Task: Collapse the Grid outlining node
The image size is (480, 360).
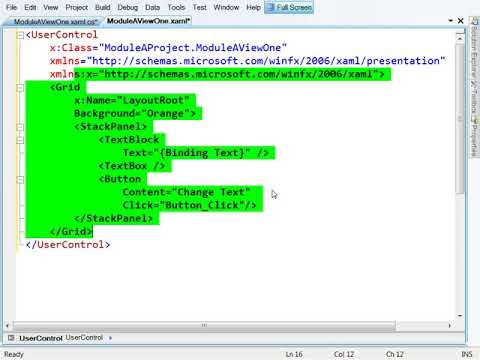Action: (x=20, y=88)
